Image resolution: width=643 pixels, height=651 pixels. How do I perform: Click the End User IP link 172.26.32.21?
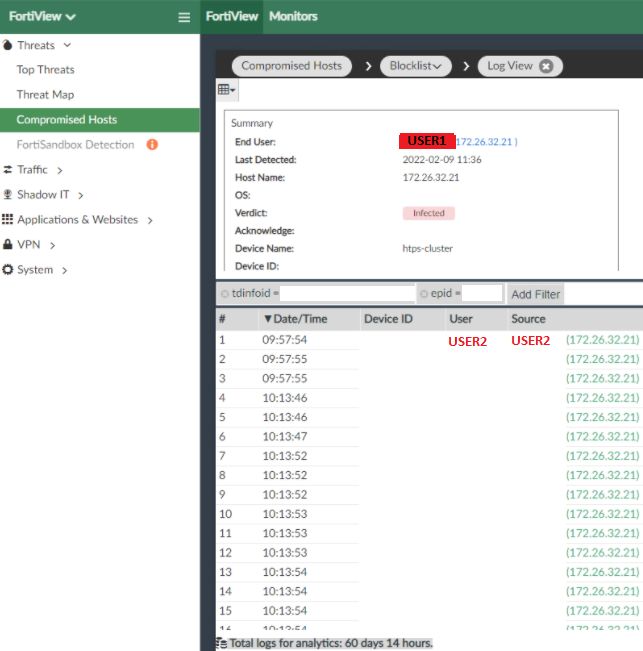[486, 142]
